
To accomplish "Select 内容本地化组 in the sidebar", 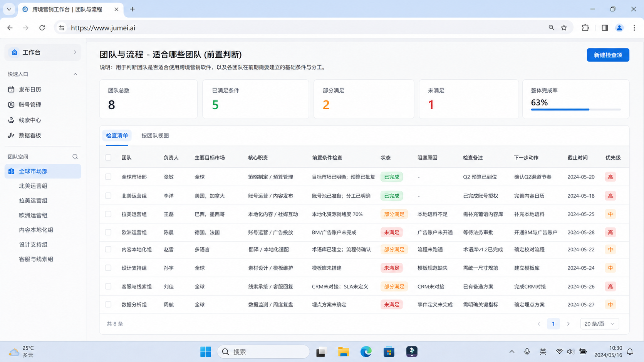I will point(36,230).
